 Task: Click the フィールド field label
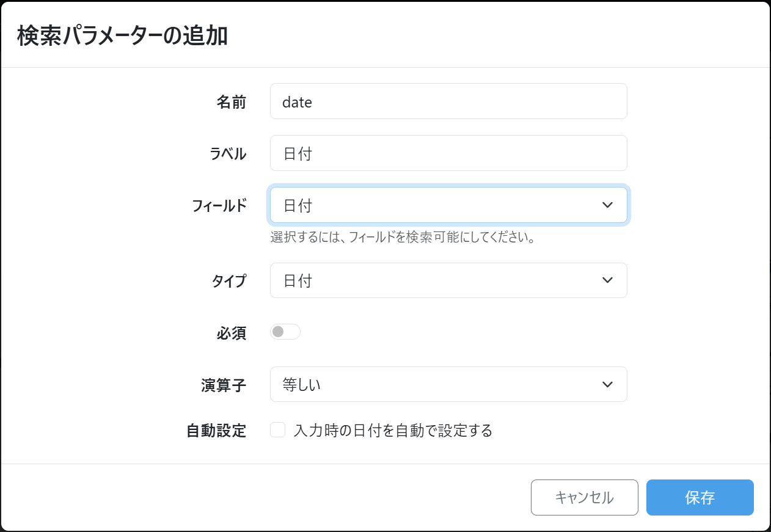point(219,206)
